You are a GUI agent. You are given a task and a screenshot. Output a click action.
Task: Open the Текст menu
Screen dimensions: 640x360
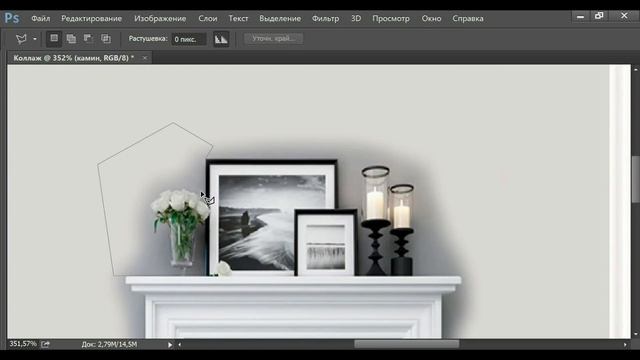(238, 18)
